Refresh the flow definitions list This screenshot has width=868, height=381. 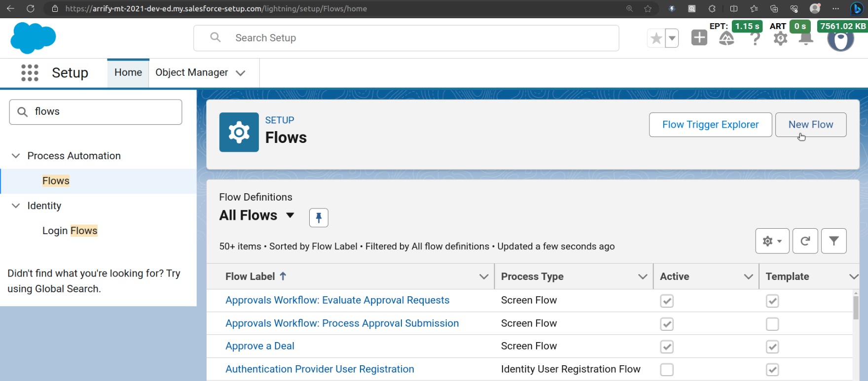click(805, 241)
